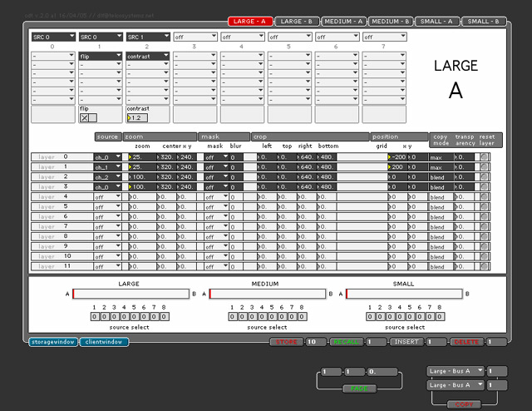This screenshot has width=532, height=411.
Task: Open the flip effect dropdown
Action: coord(101,56)
